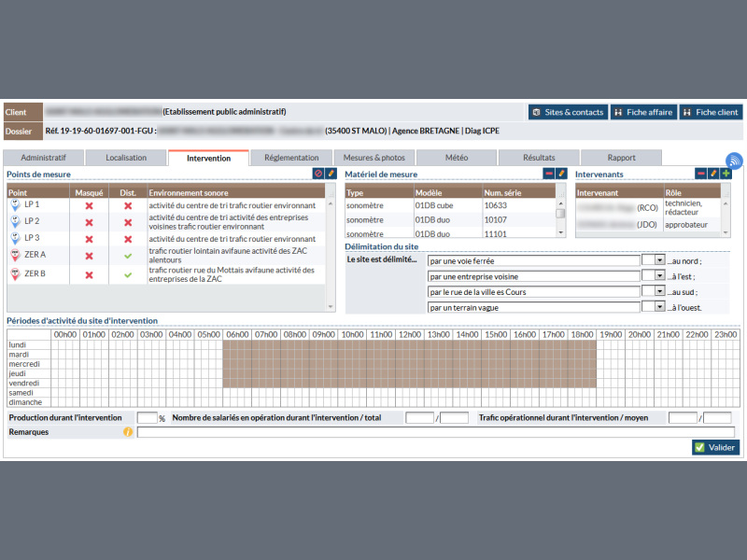Screen dimensions: 747x560
Task: Click the 'par un terrain vague' field
Action: point(533,308)
